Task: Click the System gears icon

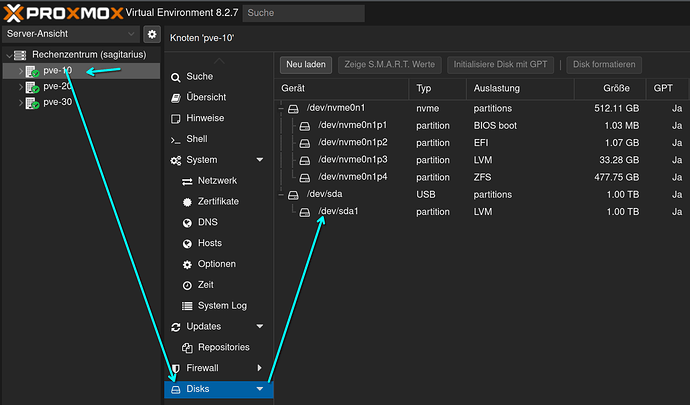Action: 176,160
